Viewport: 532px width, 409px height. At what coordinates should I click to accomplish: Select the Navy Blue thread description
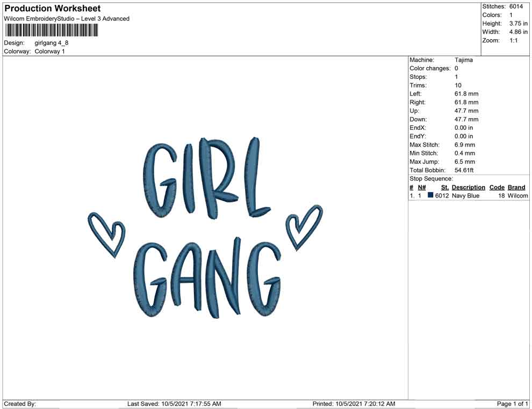coord(465,196)
